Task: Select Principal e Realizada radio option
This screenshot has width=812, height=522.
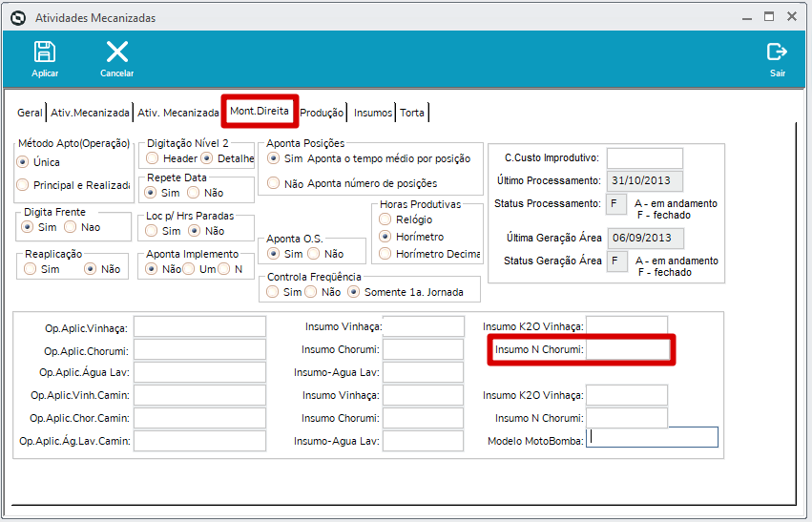Action: tap(22, 185)
